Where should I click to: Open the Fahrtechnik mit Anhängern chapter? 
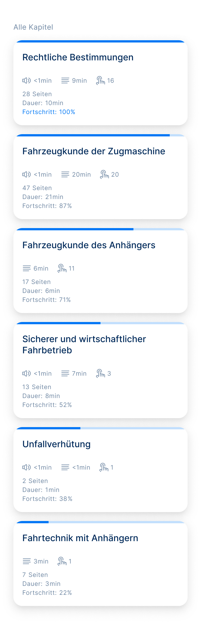click(80, 538)
